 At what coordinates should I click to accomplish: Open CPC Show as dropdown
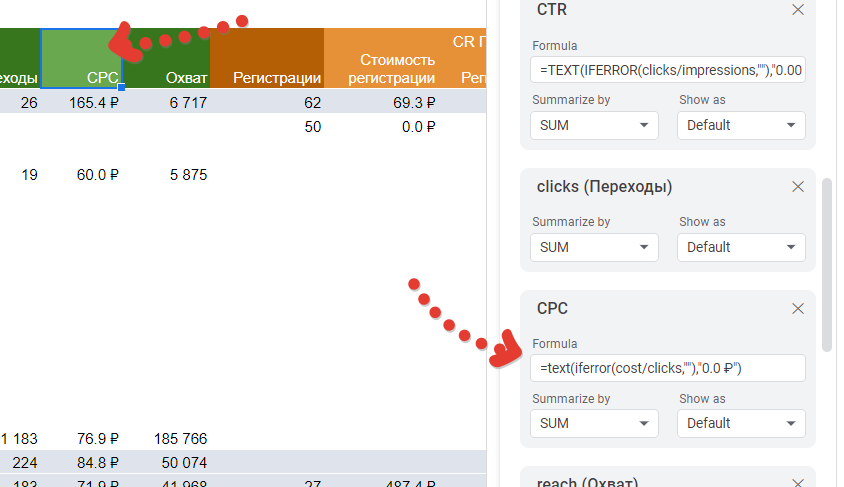coord(741,423)
